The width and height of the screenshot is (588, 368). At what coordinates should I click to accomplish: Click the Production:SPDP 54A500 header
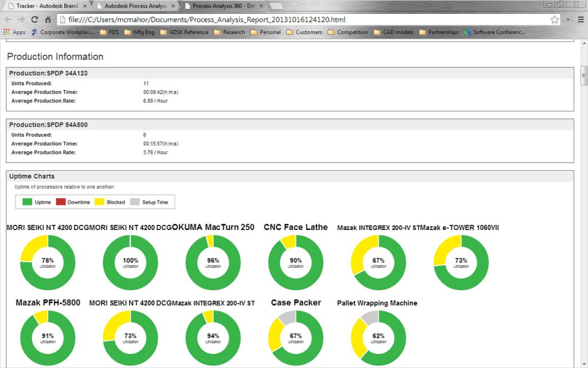(290, 125)
